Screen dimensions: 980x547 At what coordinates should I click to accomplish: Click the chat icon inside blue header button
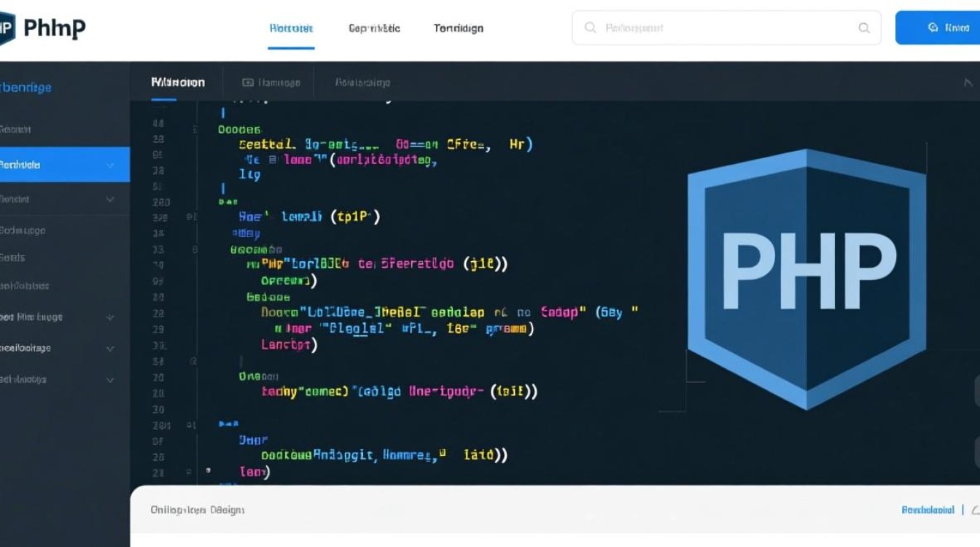tap(933, 28)
